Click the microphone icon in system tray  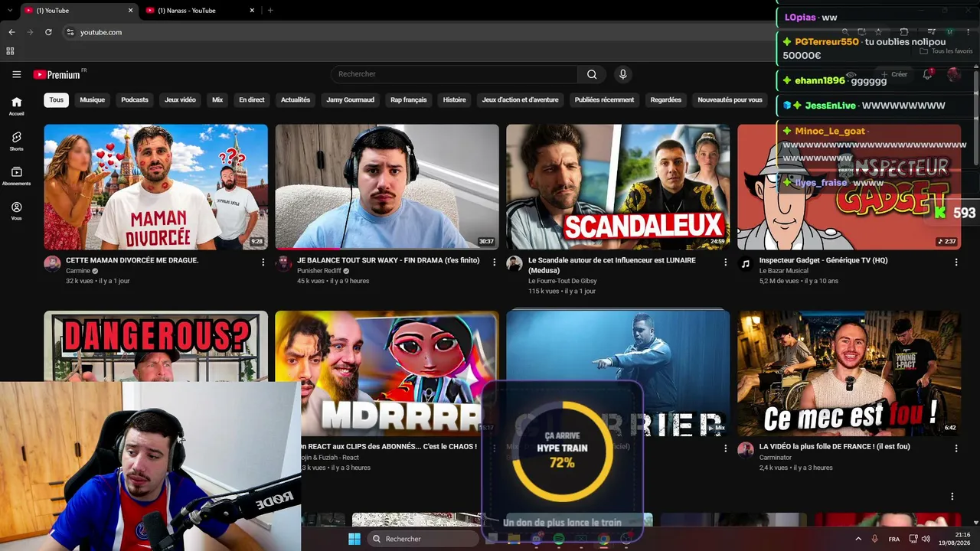point(874,539)
